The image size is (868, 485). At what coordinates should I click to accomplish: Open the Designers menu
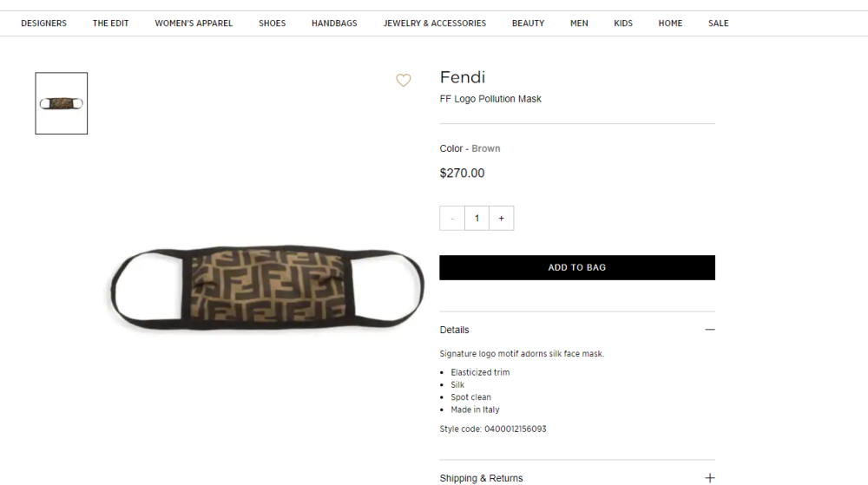tap(44, 23)
